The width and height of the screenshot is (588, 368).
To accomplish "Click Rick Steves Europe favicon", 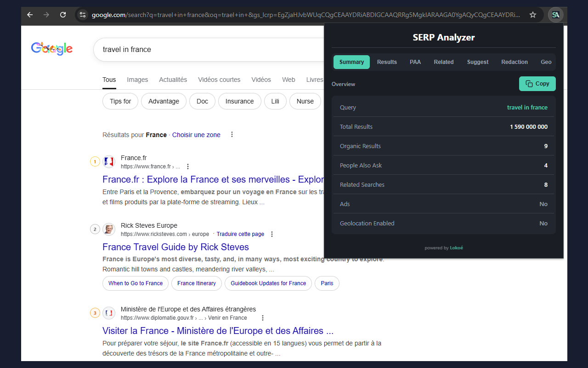I will click(109, 229).
